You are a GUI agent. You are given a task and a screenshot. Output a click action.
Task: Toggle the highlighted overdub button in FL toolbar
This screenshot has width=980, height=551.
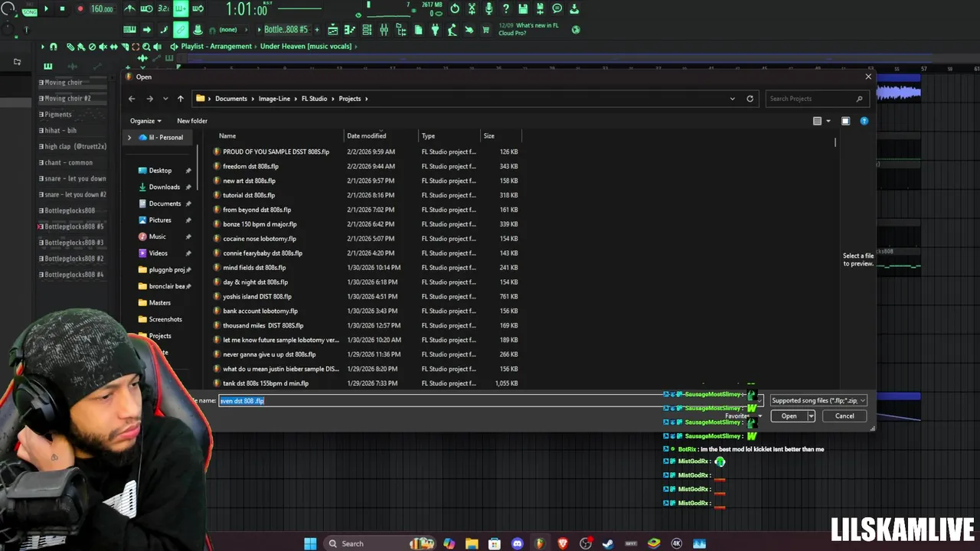point(181,9)
